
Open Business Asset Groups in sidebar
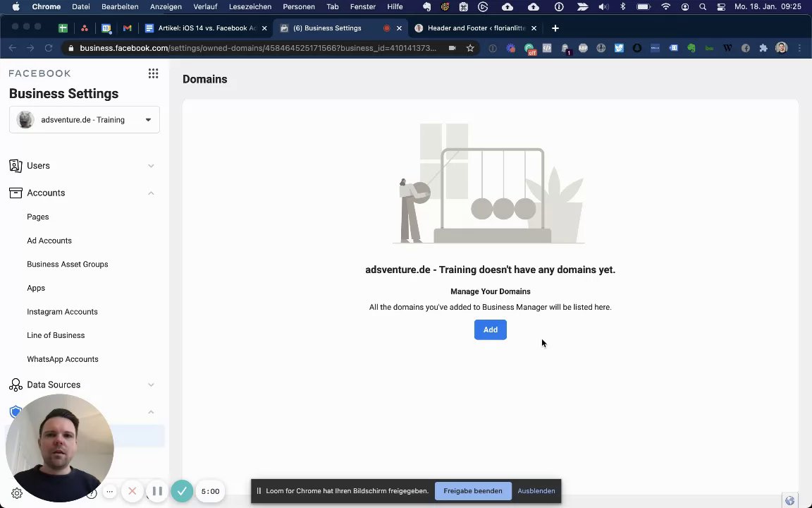coord(68,265)
